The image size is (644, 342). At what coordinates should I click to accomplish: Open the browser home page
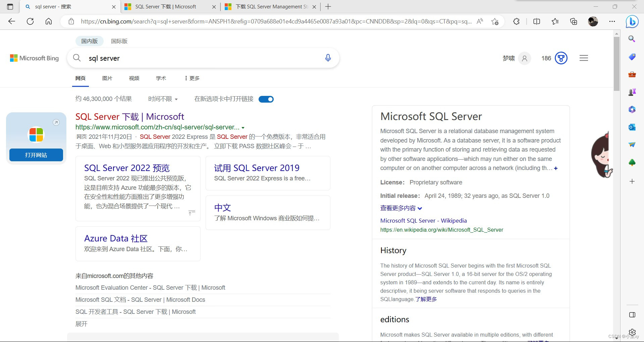(x=49, y=21)
